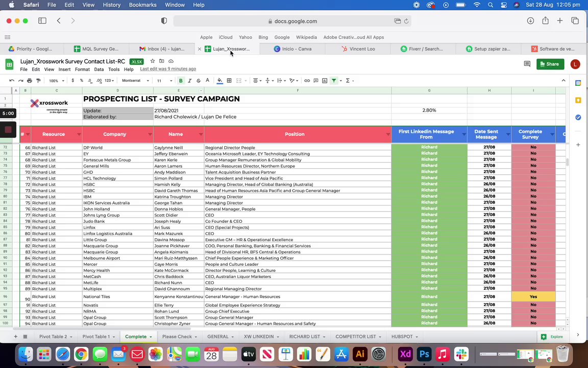
Task: Open the Safari Bookmarks menu
Action: click(142, 5)
